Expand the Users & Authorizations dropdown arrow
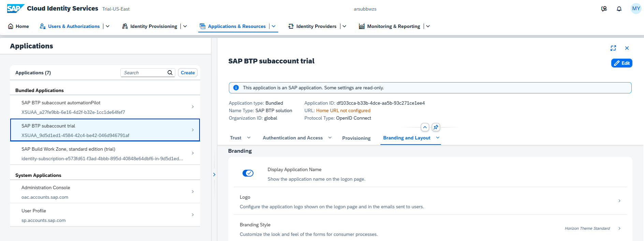 coord(108,26)
